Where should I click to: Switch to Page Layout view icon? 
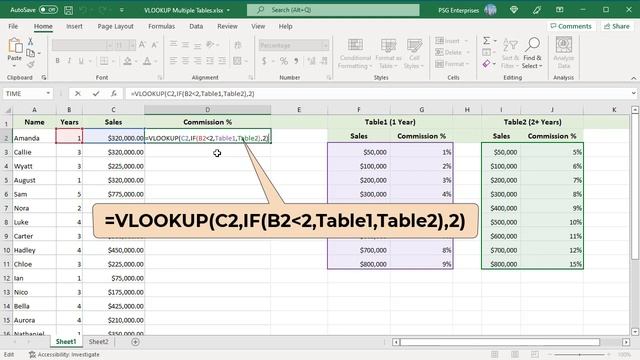[515, 354]
